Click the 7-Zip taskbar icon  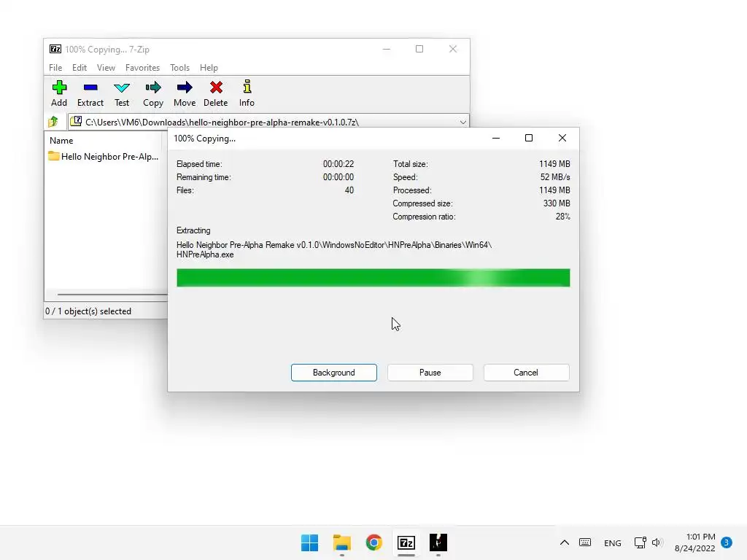(406, 542)
